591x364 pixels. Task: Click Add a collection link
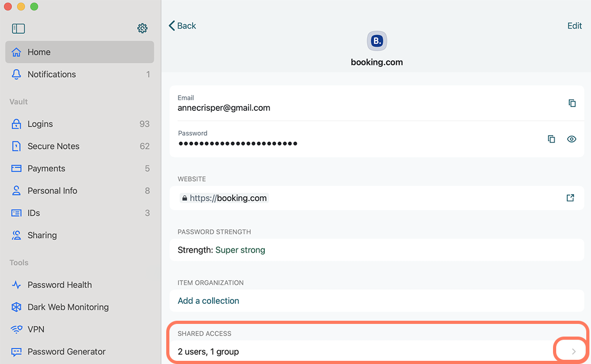click(x=208, y=301)
